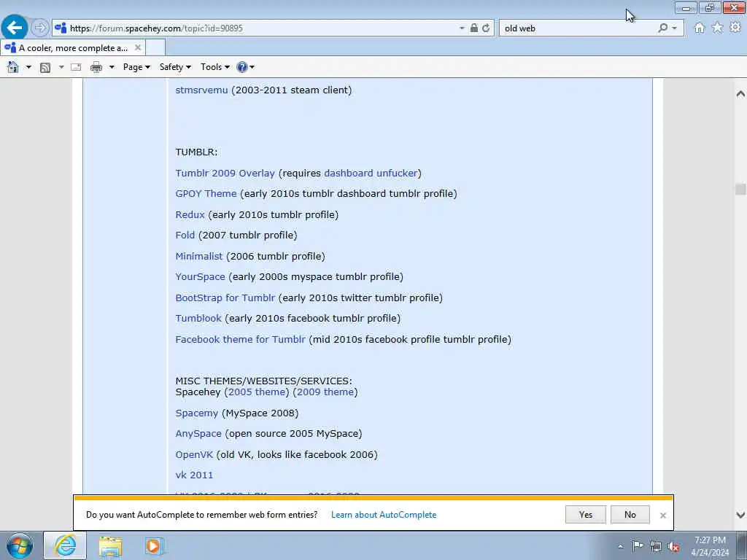Open the Windows Start button

20,546
